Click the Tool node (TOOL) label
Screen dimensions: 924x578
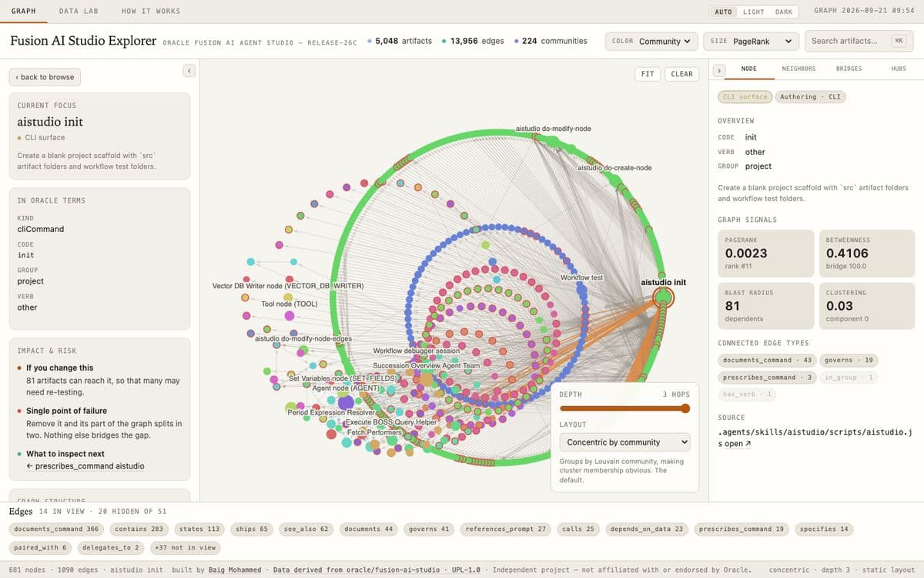click(x=290, y=304)
